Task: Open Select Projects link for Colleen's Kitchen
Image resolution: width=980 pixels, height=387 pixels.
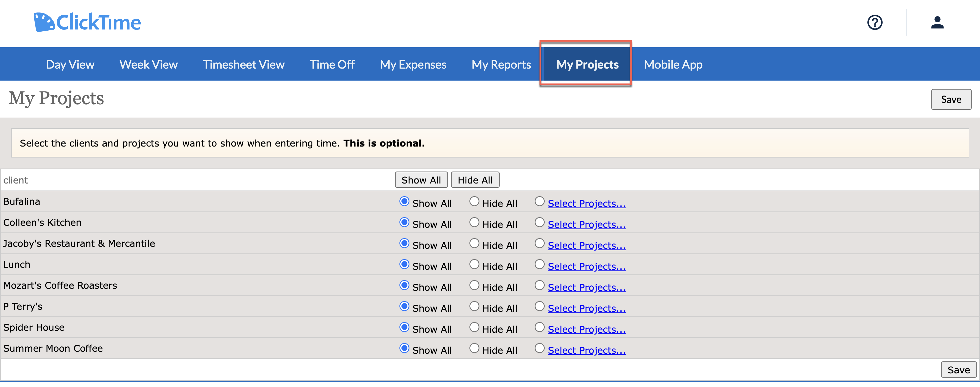Action: 587,224
